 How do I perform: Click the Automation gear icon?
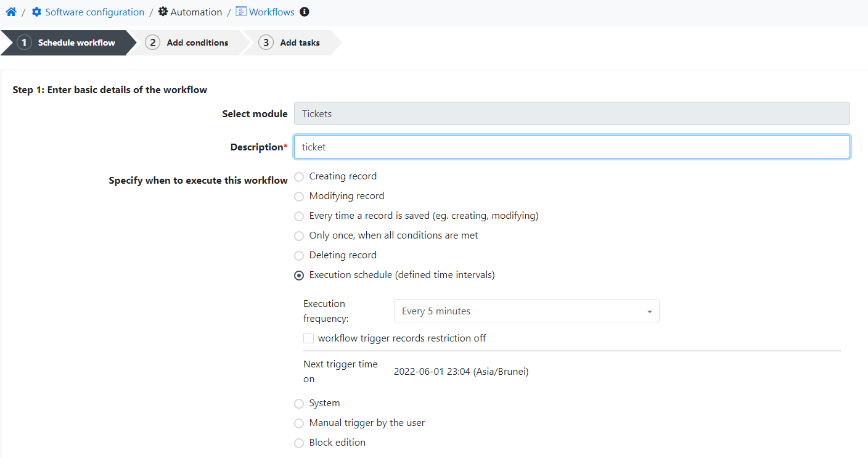pos(162,11)
